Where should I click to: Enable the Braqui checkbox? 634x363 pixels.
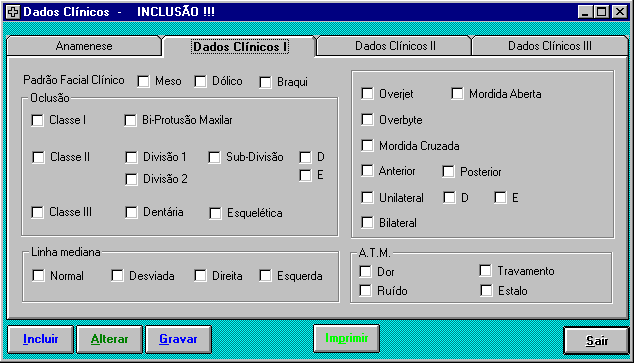click(x=265, y=82)
